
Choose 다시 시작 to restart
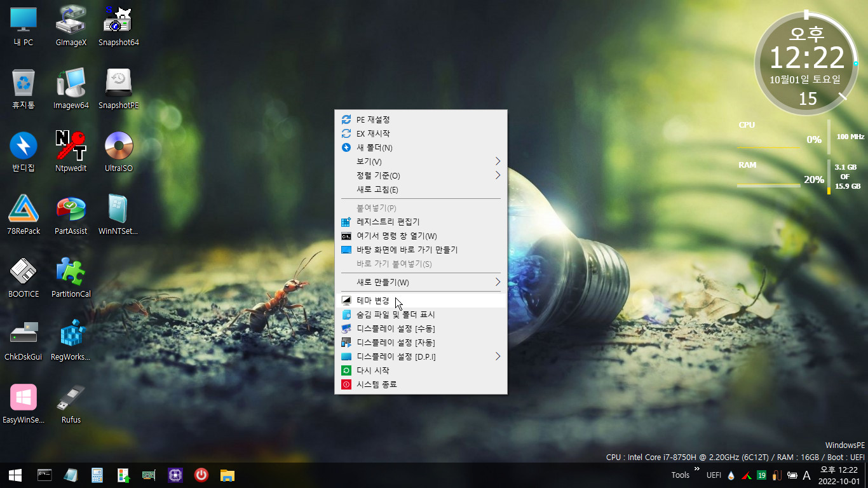point(421,370)
